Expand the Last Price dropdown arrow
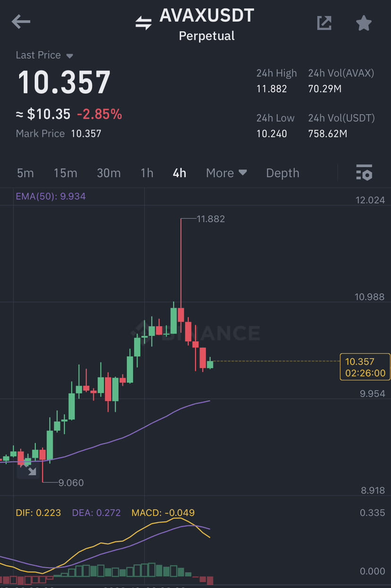Screen dimensions: 391x588 [x=69, y=56]
